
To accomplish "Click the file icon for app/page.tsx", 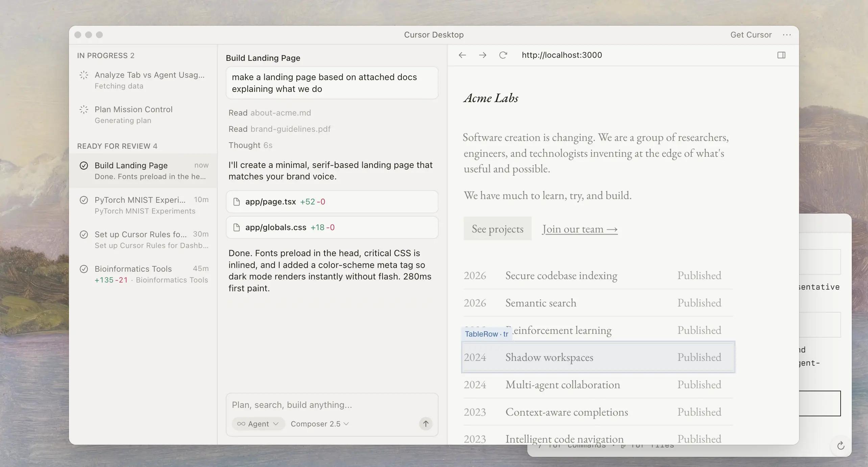I will (237, 202).
